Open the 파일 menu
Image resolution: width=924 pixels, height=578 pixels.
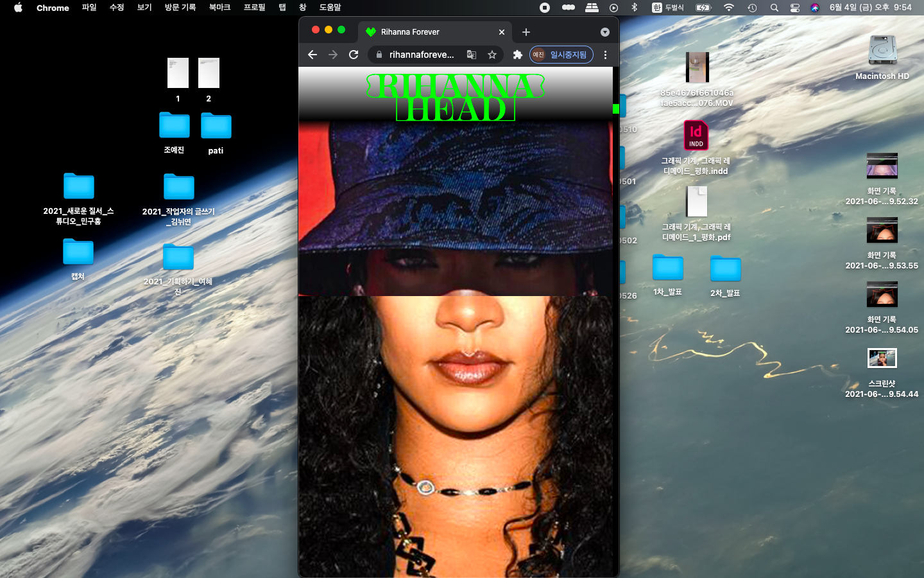point(89,8)
